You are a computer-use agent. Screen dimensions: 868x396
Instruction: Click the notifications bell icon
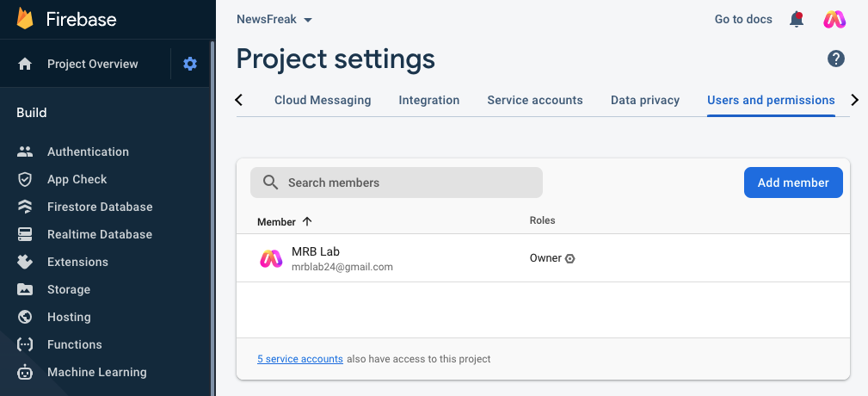click(x=797, y=20)
